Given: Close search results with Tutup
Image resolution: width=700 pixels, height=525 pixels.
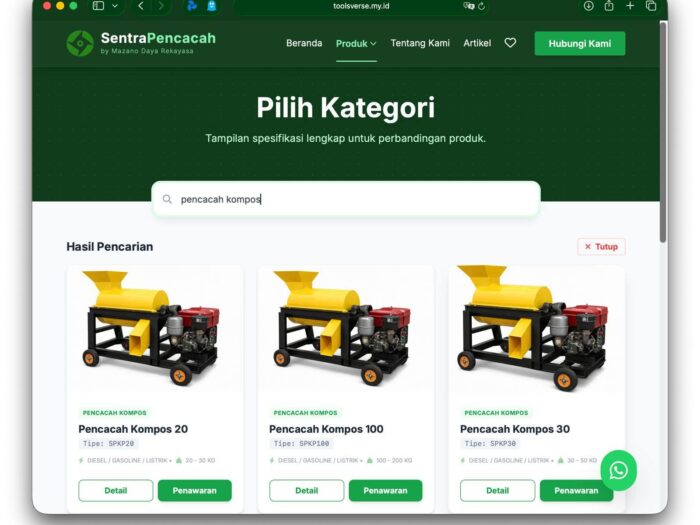Looking at the screenshot, I should (601, 246).
